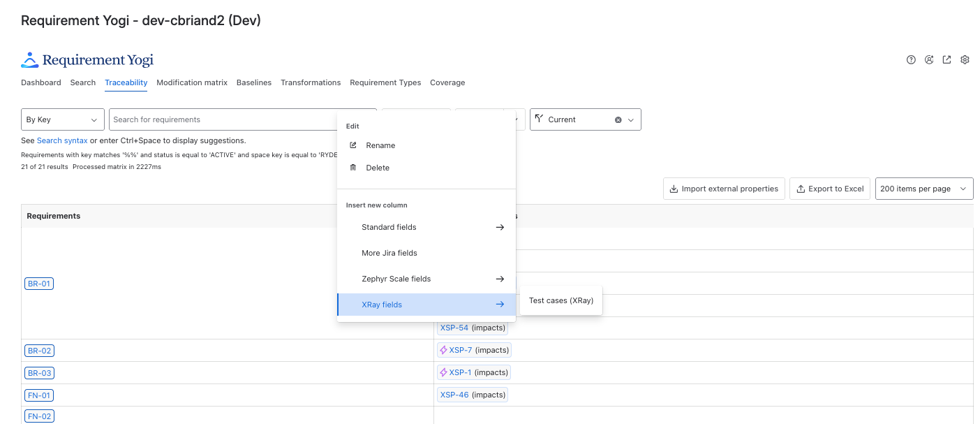
Task: Open the help question mark icon
Action: click(911, 60)
